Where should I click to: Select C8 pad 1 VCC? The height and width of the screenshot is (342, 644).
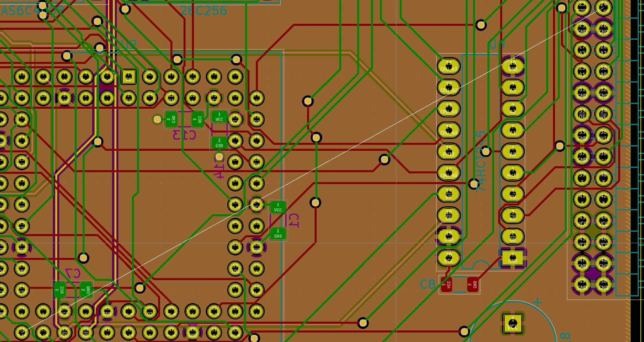pyautogui.click(x=447, y=284)
